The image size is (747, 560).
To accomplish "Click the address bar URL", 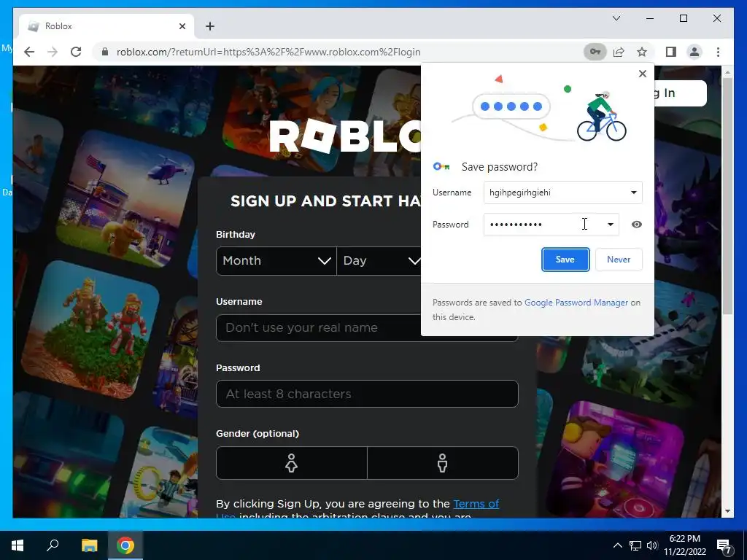I will (268, 52).
